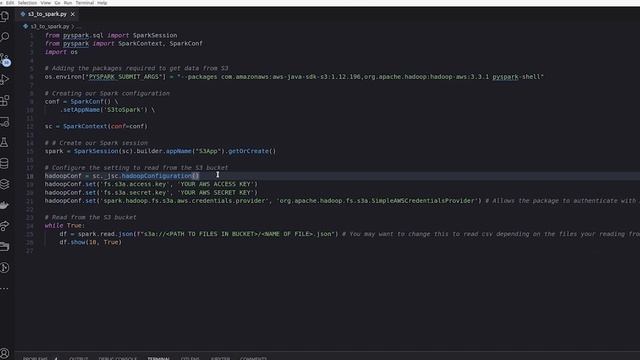Click 'getOrCreate()' on the spark line
The height and width of the screenshot is (360, 640).
coord(252,151)
